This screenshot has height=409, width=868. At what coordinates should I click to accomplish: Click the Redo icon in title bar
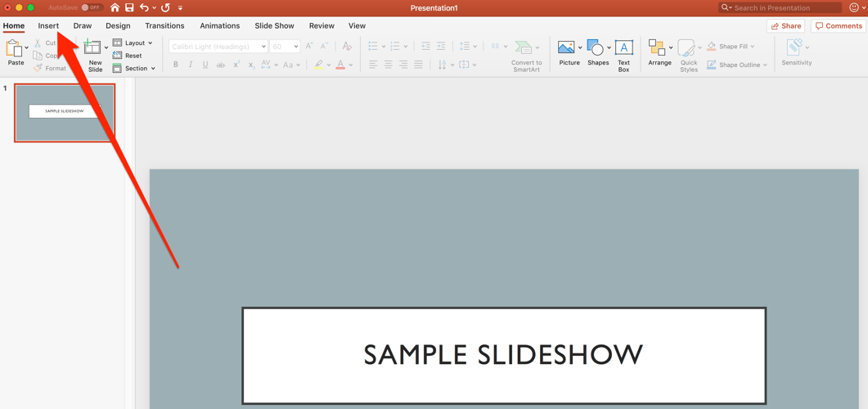(x=165, y=7)
